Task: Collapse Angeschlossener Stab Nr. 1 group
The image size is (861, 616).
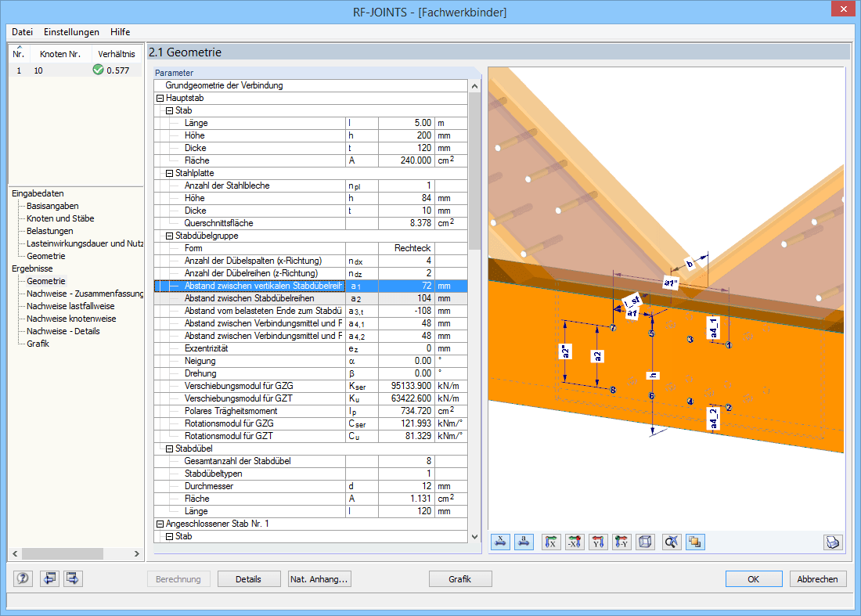Action: pyautogui.click(x=160, y=524)
